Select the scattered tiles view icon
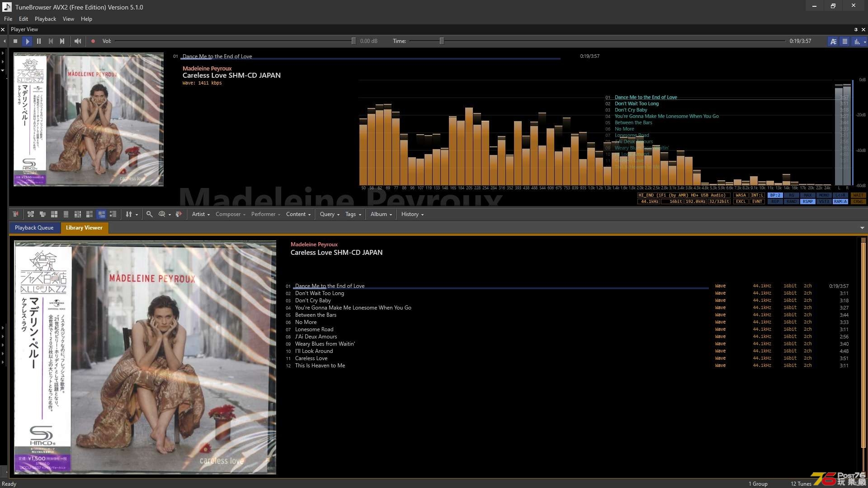The image size is (868, 488). pyautogui.click(x=31, y=214)
